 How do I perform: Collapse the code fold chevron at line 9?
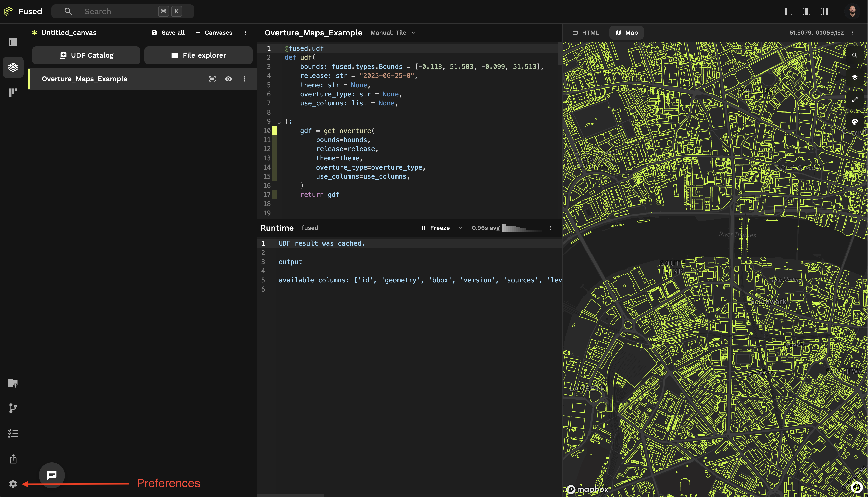point(279,122)
